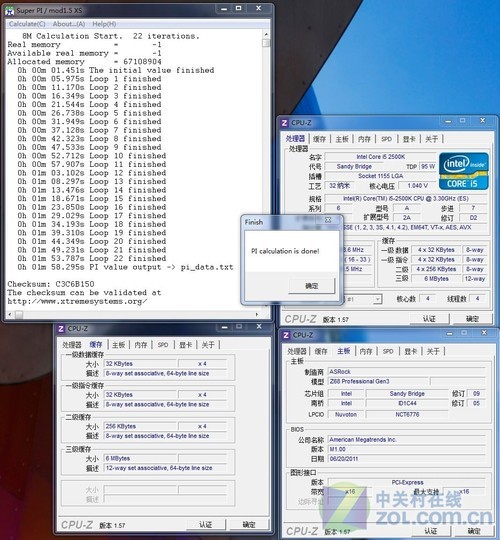Click Super PI window title icon
Viewport: 500px width, 540px height.
[10, 10]
